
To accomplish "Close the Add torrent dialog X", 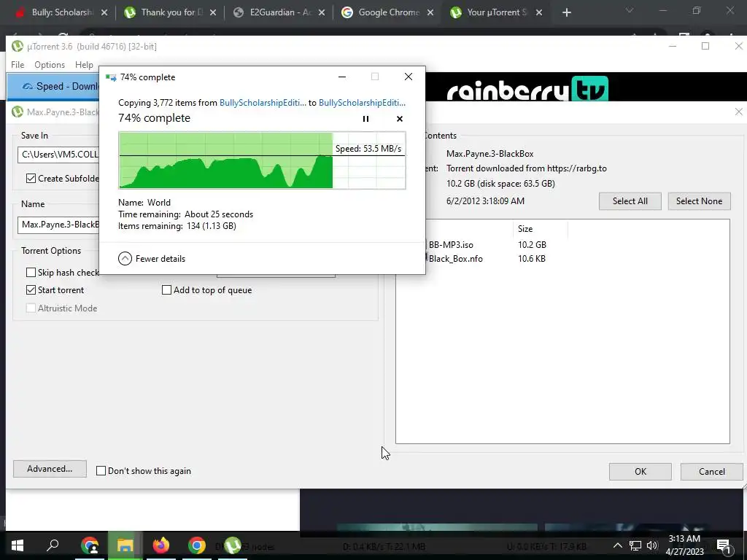I will (x=738, y=112).
